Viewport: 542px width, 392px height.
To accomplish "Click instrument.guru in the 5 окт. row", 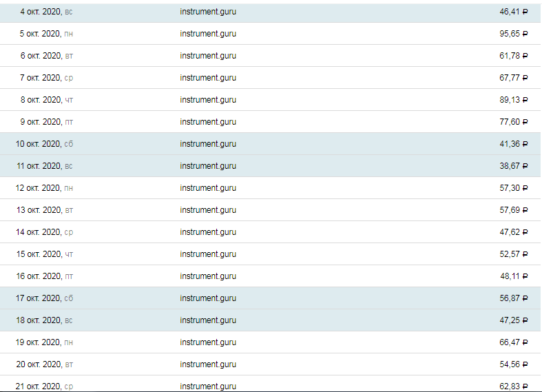I will point(208,34).
